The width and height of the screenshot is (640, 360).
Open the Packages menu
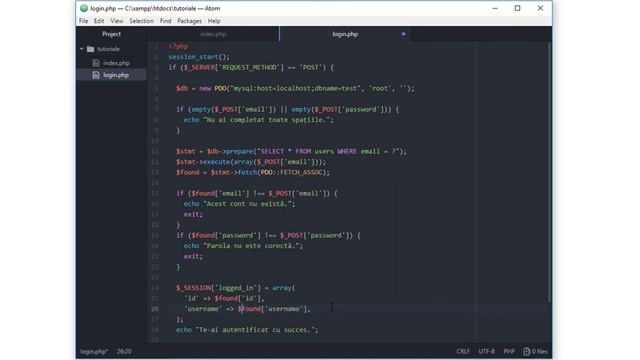[189, 21]
